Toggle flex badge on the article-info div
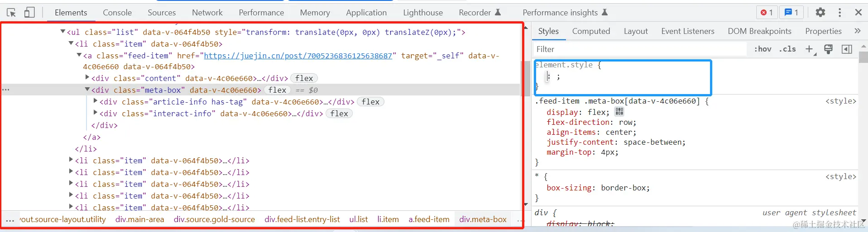868x232 pixels. pyautogui.click(x=370, y=102)
